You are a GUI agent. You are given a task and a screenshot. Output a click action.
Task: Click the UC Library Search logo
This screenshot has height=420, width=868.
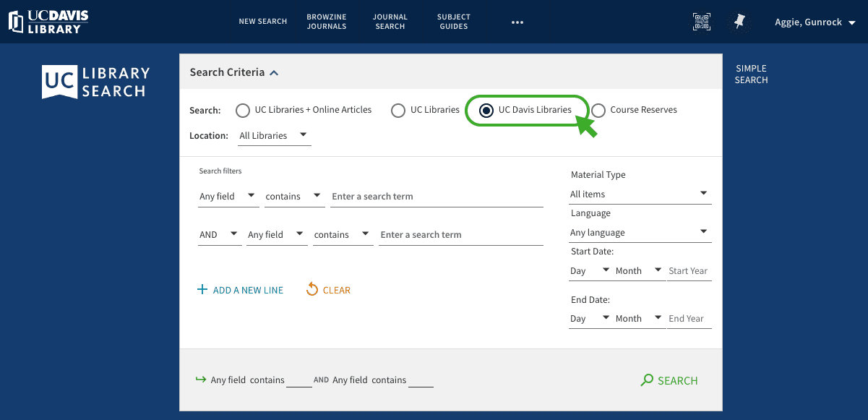tap(96, 82)
